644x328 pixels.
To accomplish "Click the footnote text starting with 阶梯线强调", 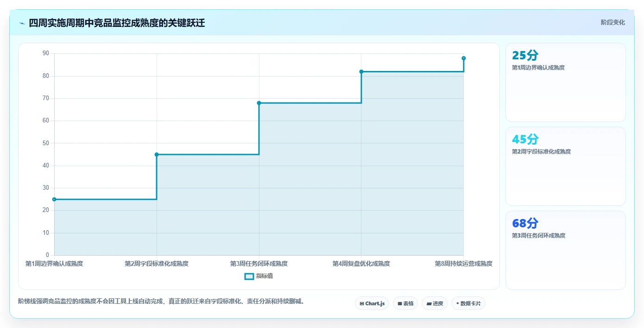I will [162, 302].
